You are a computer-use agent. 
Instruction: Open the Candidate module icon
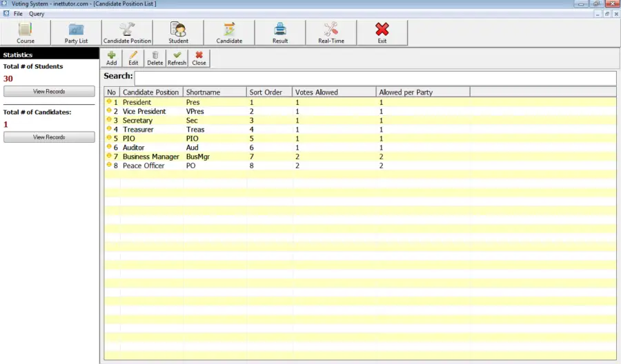pyautogui.click(x=229, y=32)
